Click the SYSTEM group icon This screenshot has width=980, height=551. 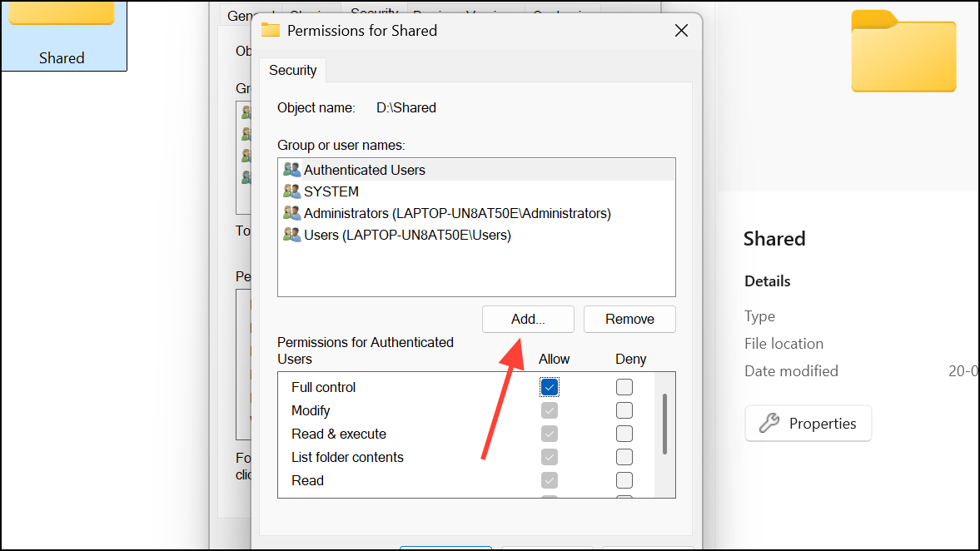(x=292, y=191)
